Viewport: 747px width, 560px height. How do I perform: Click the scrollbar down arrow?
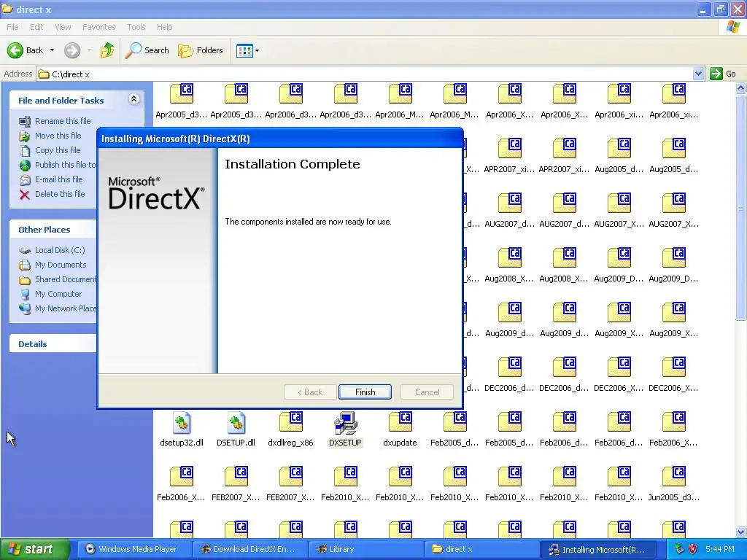click(741, 532)
